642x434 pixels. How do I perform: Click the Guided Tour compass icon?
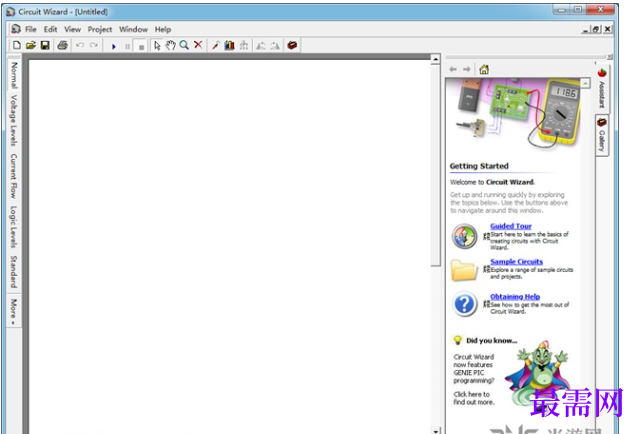pyautogui.click(x=465, y=237)
